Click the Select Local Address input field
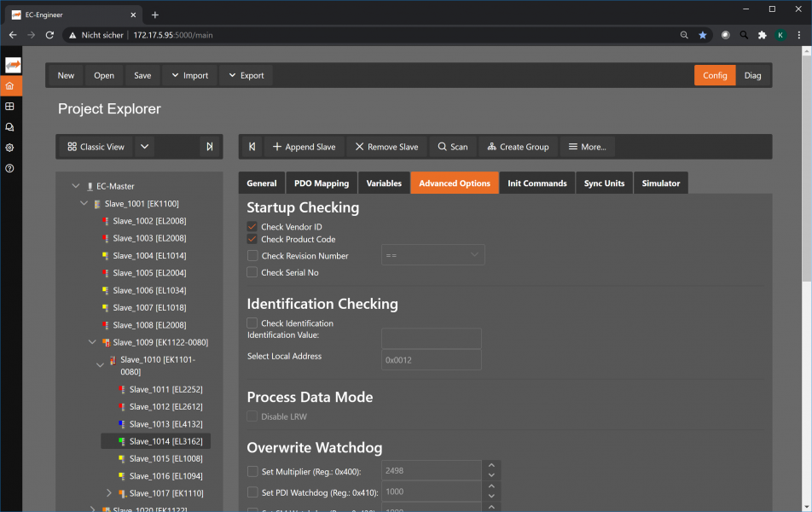Viewport: 812px width, 512px height. coord(431,360)
